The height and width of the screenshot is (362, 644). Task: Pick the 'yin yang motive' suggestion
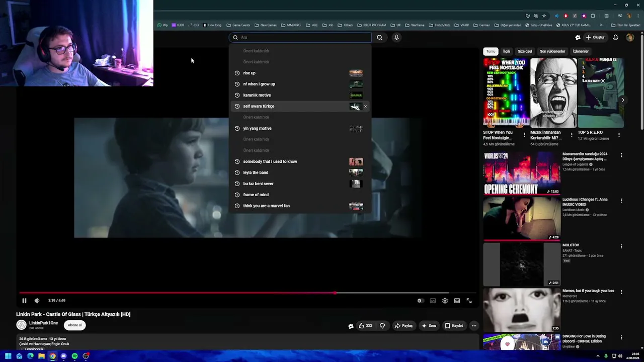(300, 128)
